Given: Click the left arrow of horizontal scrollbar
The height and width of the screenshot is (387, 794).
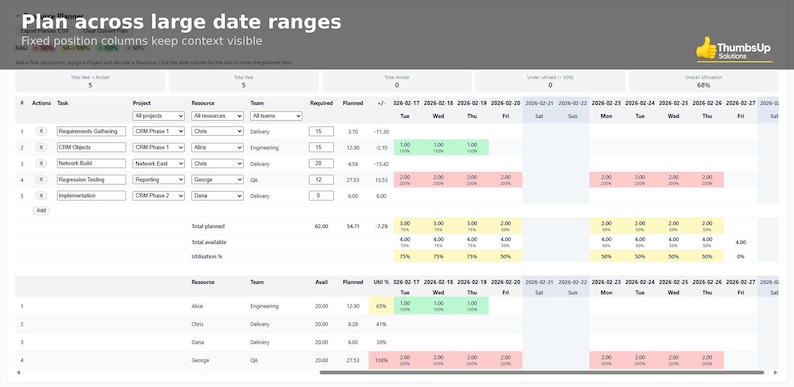Looking at the screenshot, I should point(19,372).
